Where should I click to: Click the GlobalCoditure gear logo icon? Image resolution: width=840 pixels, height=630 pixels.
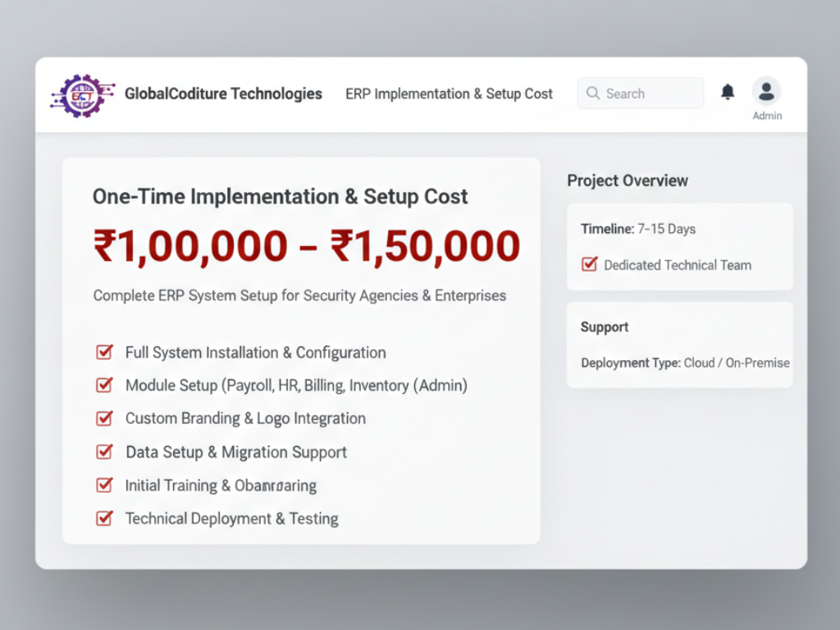pos(84,95)
